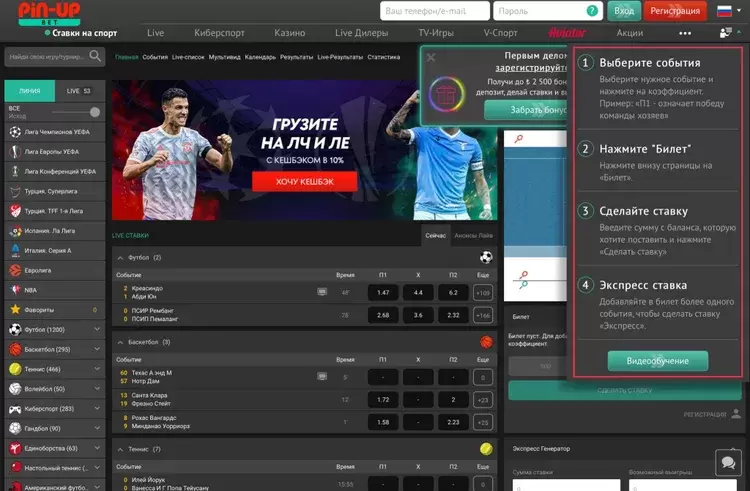Click the Забрать бонус button

point(526,110)
